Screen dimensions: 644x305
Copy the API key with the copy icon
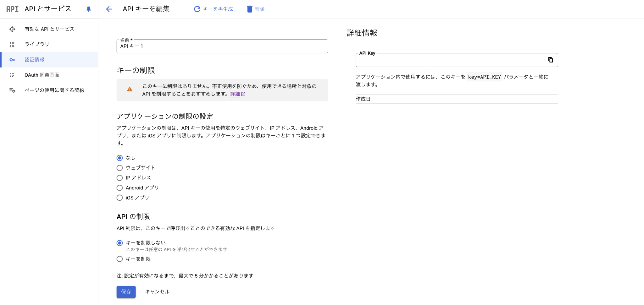coord(551,60)
